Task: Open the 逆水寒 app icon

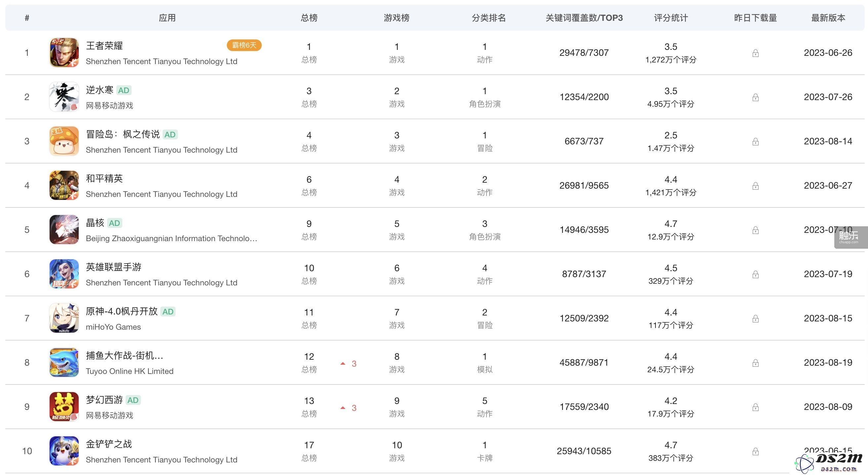Action: click(x=64, y=97)
